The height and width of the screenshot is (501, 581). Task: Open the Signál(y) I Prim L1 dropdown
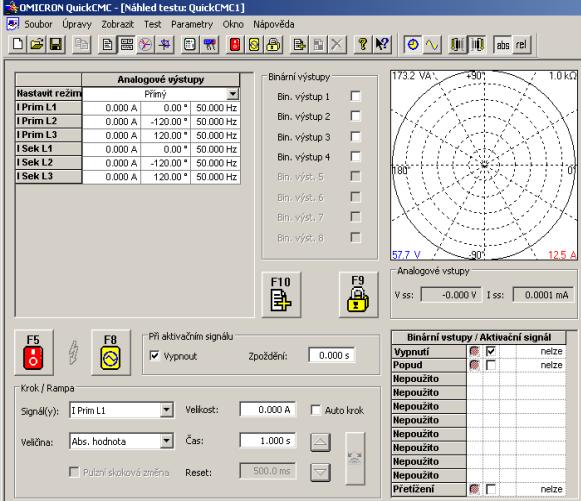coord(166,410)
